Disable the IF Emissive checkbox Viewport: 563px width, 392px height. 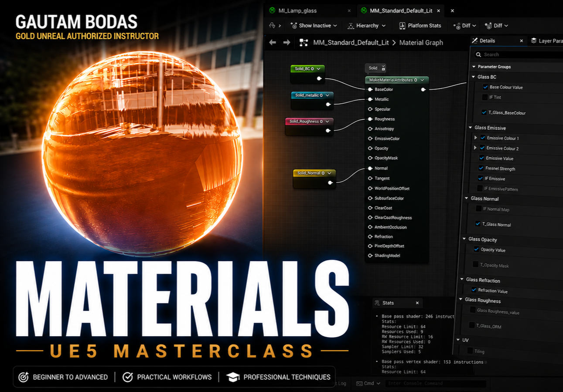(x=481, y=178)
